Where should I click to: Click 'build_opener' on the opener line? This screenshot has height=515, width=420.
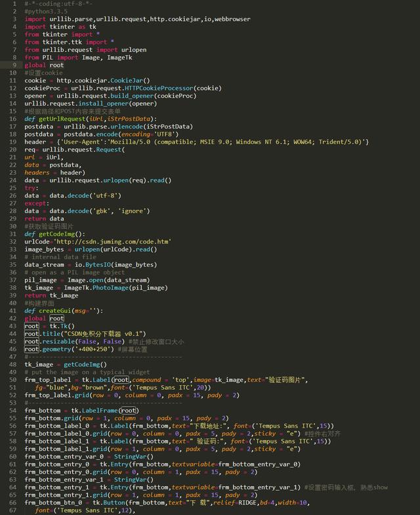point(132,96)
